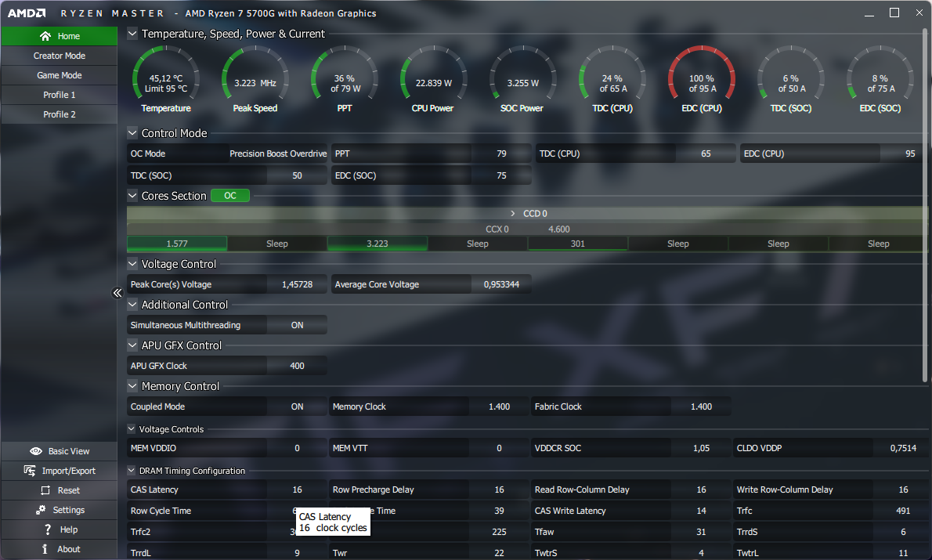Click the Import/Export icon
The width and height of the screenshot is (932, 560).
(x=30, y=471)
